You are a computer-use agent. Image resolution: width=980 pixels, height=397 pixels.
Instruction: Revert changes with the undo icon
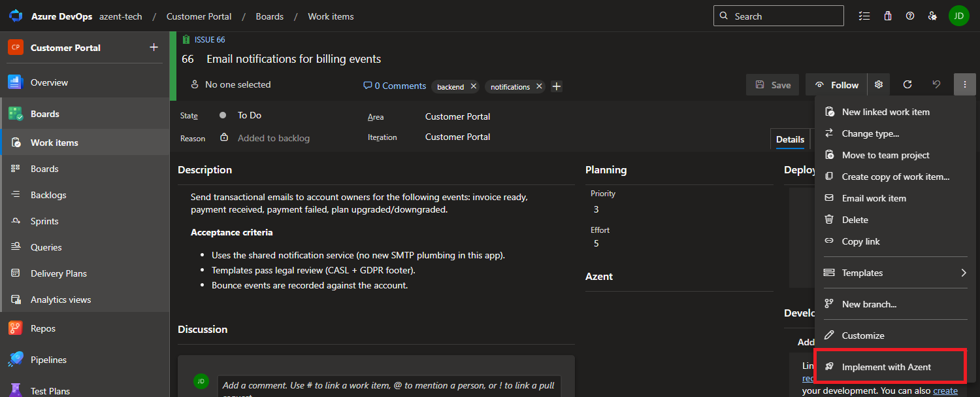(x=936, y=85)
